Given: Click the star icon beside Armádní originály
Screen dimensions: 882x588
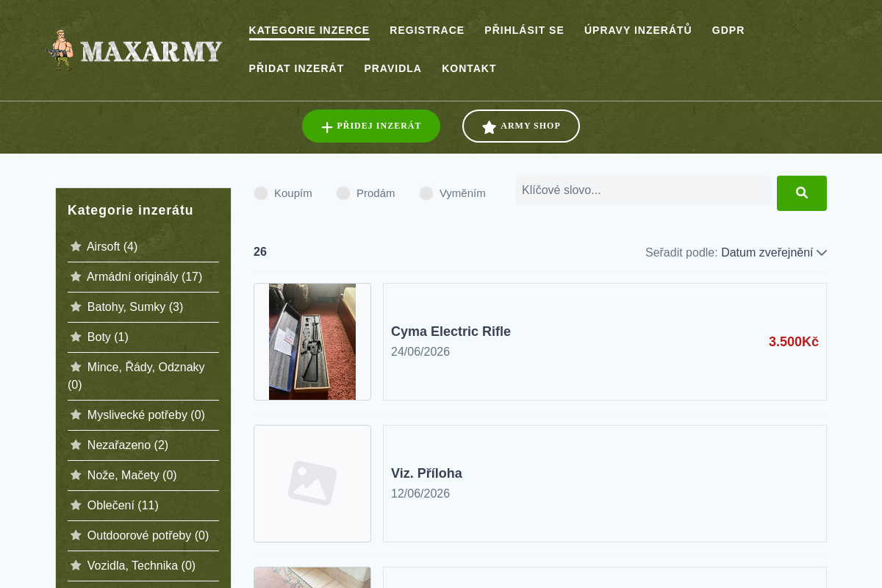Looking at the screenshot, I should click(76, 276).
